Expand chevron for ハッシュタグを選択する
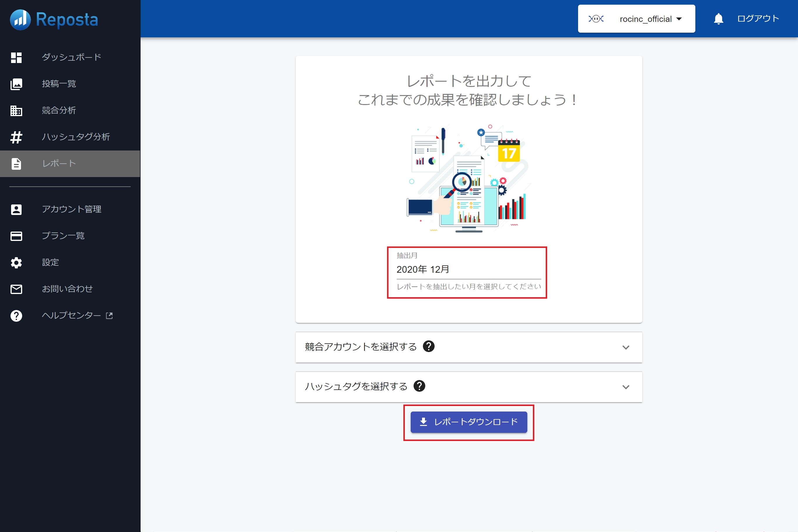The height and width of the screenshot is (532, 798). pyautogui.click(x=626, y=387)
